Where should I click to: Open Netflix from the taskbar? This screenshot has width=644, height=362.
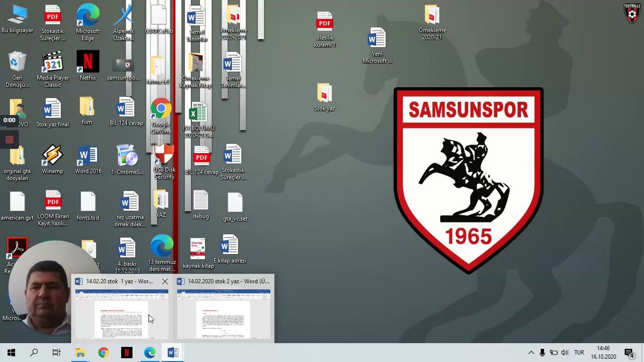click(126, 353)
